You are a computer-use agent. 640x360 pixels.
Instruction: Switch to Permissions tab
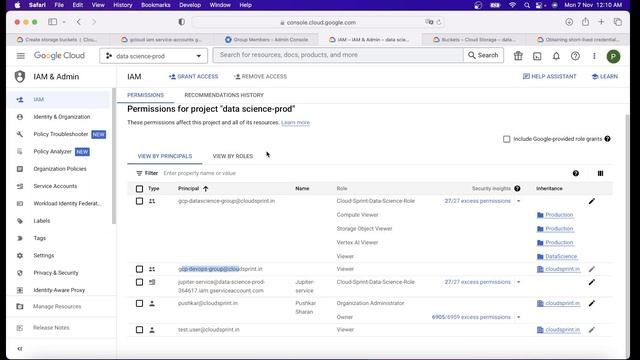[145, 95]
